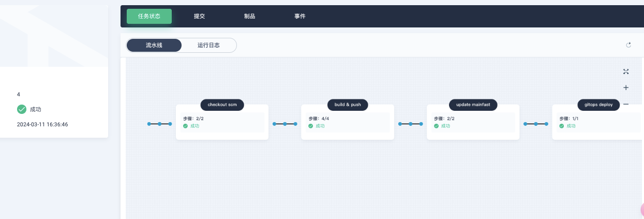Select the 事件 tab

(300, 16)
